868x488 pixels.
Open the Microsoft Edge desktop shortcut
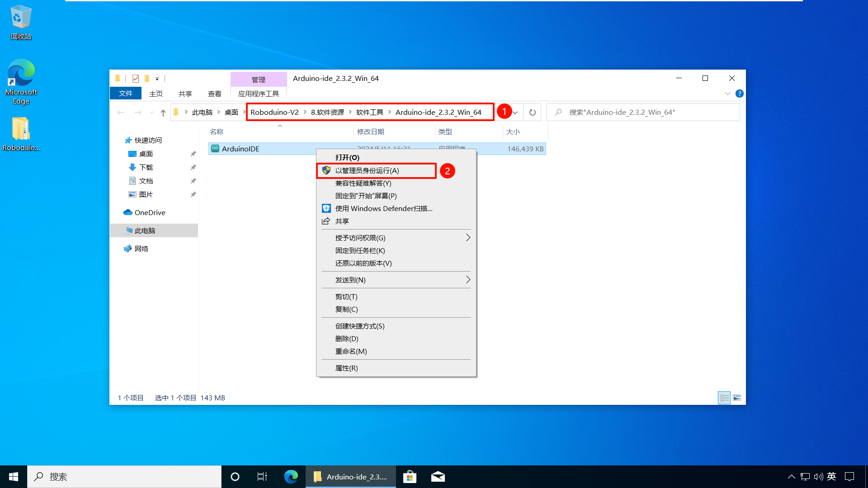tap(21, 82)
